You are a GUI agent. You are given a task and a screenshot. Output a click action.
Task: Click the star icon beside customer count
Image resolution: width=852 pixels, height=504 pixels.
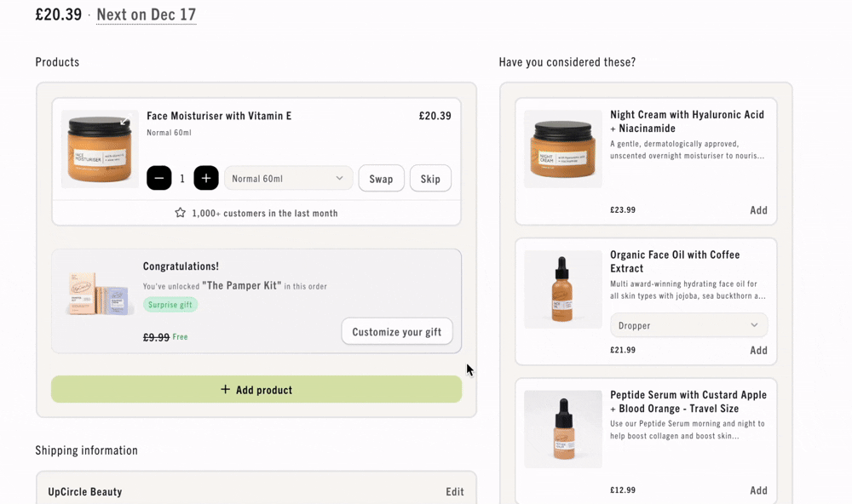coord(180,213)
